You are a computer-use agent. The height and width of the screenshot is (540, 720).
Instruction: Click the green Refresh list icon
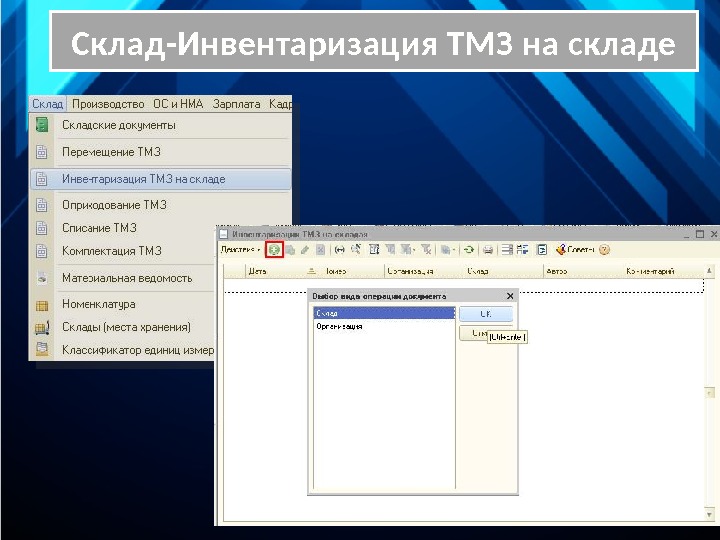tap(468, 249)
